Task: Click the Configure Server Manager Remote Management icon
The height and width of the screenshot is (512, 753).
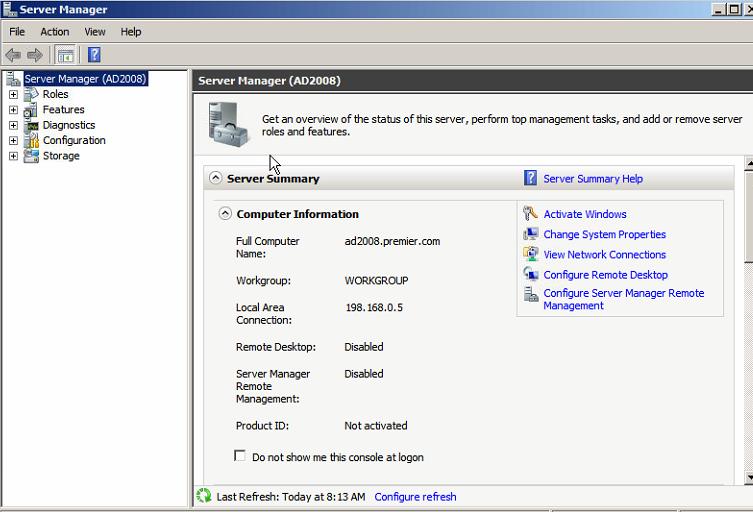Action: tap(531, 294)
